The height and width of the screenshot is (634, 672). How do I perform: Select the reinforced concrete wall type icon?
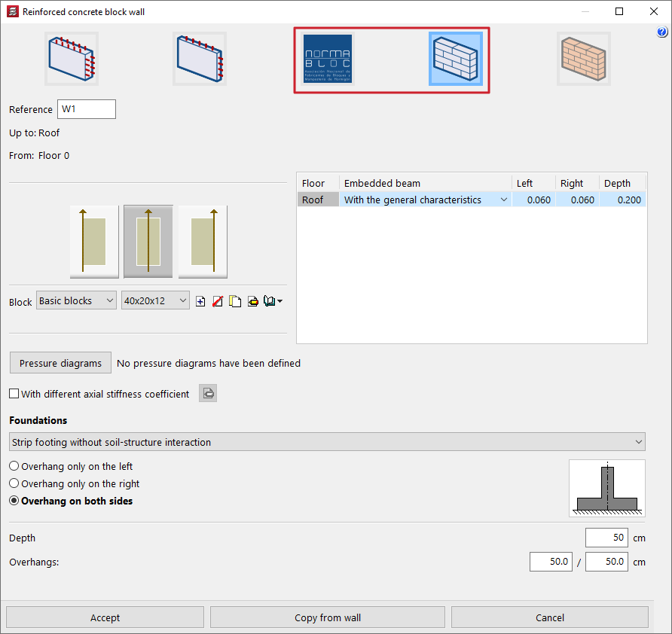coord(72,59)
